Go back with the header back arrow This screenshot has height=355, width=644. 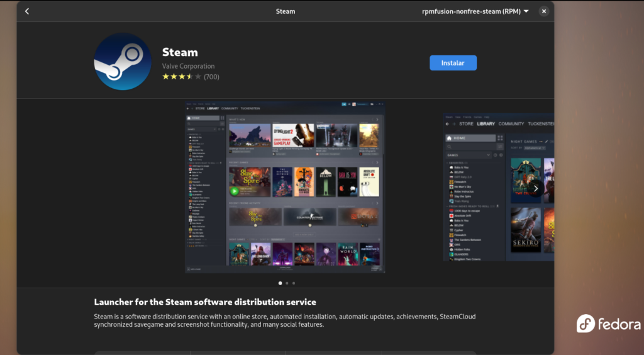27,11
